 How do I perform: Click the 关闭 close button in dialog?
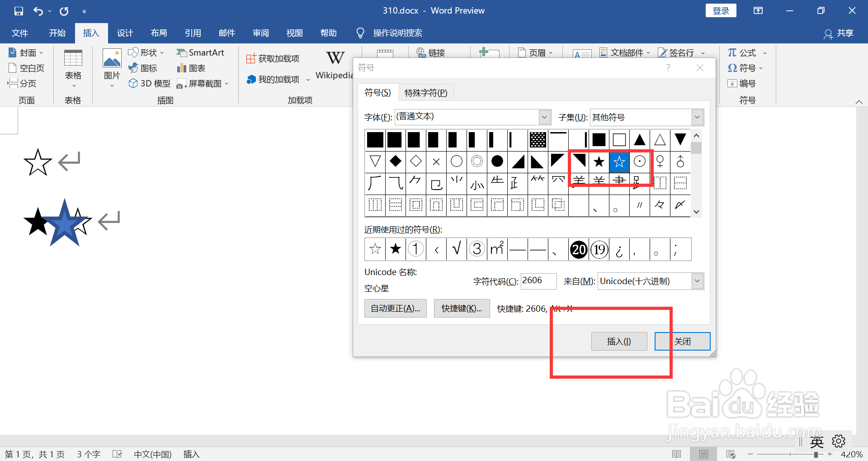point(683,342)
